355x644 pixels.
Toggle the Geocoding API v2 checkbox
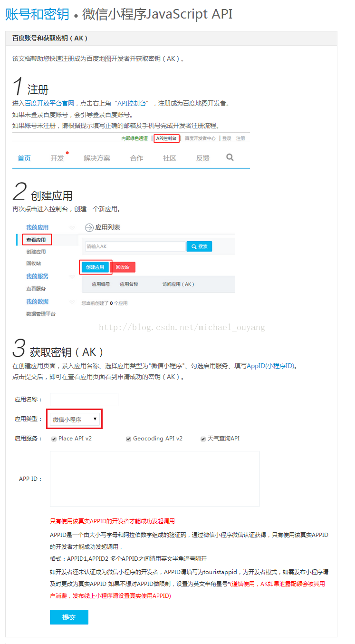coord(128,439)
